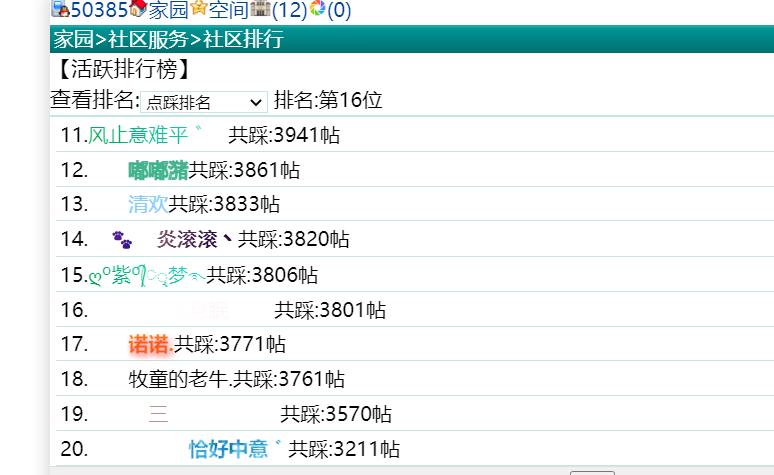Open the 空间 link in the top bar
This screenshot has width=774, height=475.
click(229, 11)
